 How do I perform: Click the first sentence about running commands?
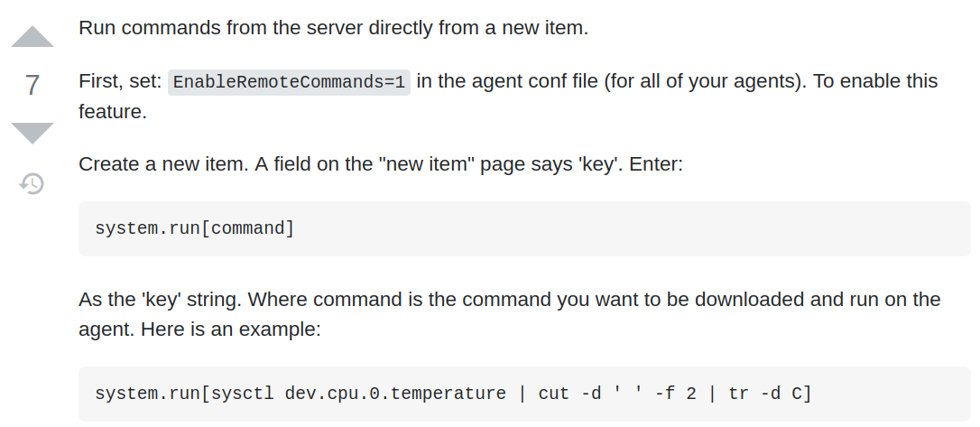tap(333, 27)
